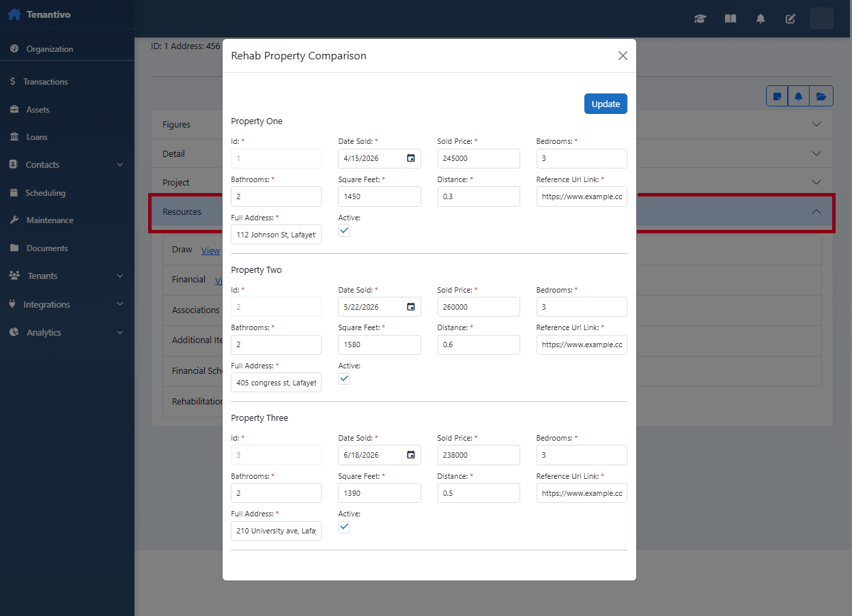852x616 pixels.
Task: Click the bell icon in page toolbar
Action: point(798,96)
